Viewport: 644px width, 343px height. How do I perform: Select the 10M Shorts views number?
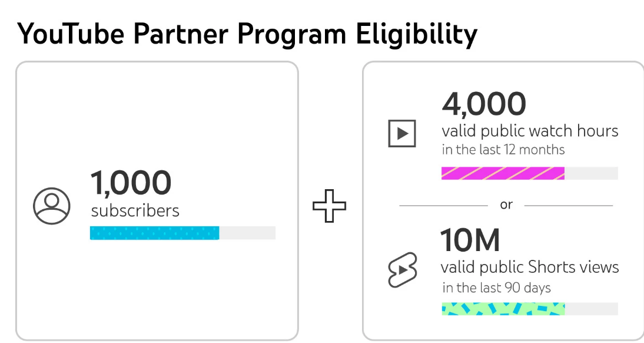(x=470, y=240)
